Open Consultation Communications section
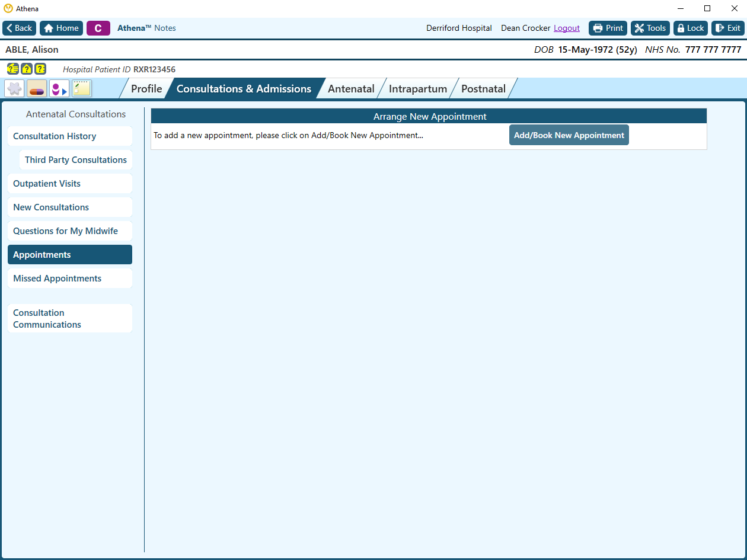Screen dimensions: 747x560 tap(70, 318)
